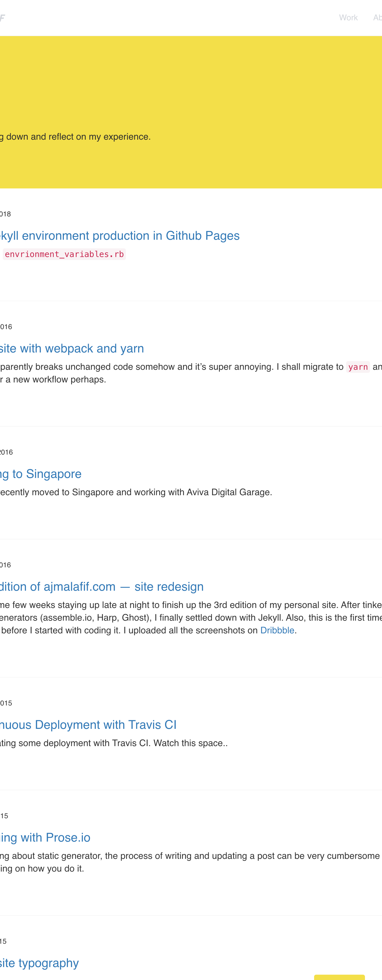Click the date above the Jekyll post
Image resolution: width=382 pixels, height=980 pixels.
tap(5, 214)
